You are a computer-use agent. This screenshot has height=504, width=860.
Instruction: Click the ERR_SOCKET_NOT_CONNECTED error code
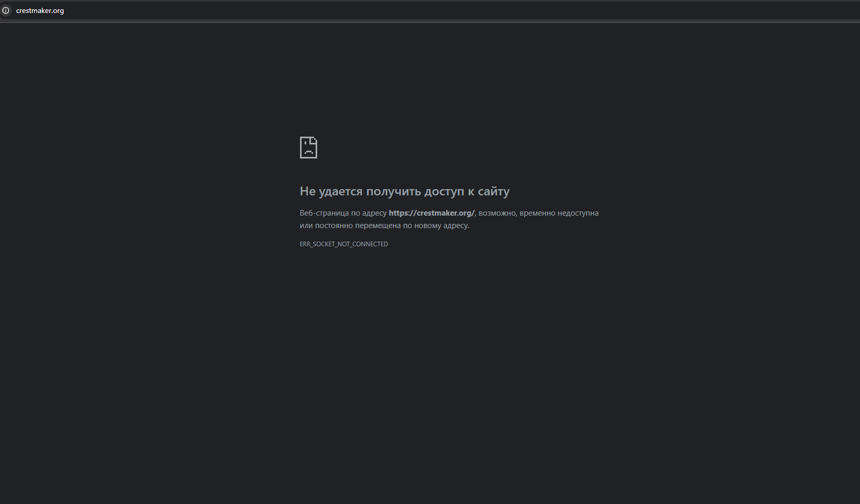pos(344,244)
